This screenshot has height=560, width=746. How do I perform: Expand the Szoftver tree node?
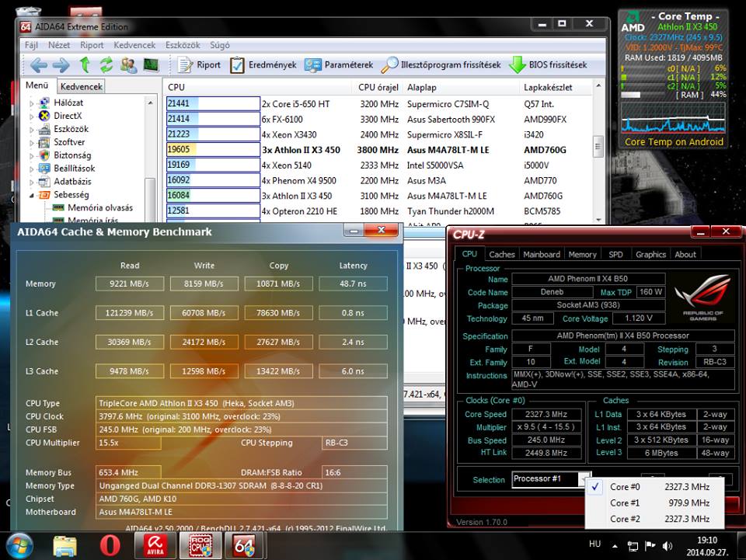(x=31, y=143)
